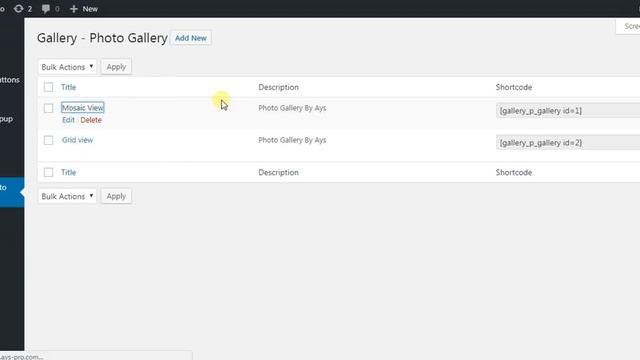
Task: Check the Mosaic View row checkbox
Action: pyautogui.click(x=48, y=108)
